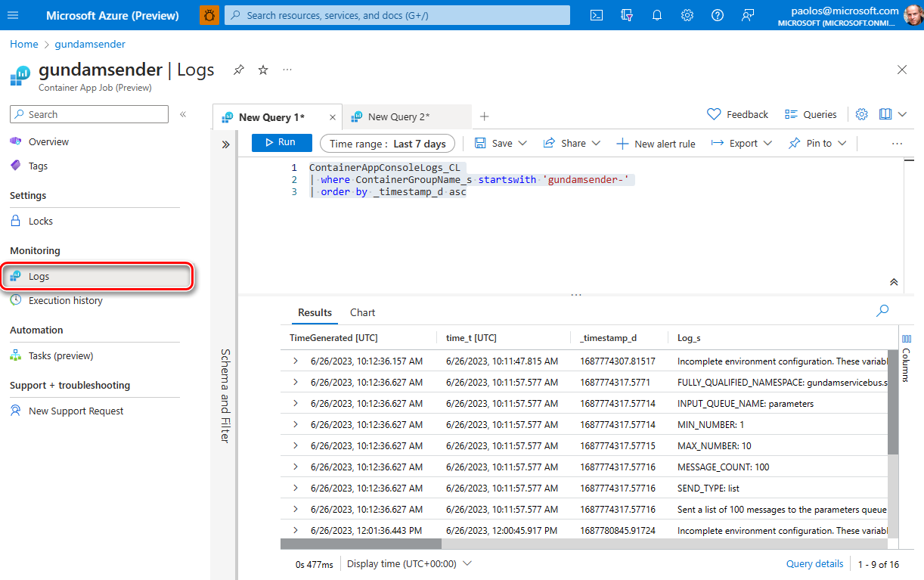
Task: Change Display time (UTC+00:00) dropdown
Action: pos(409,563)
